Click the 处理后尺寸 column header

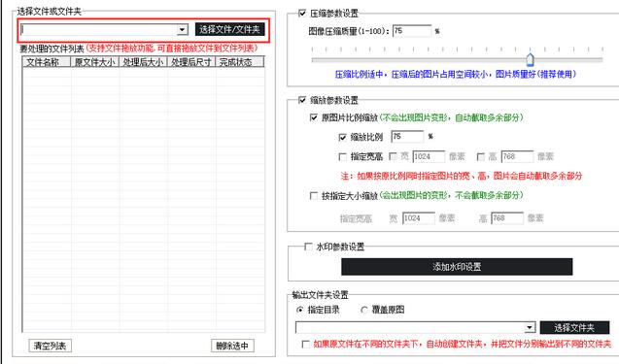191,62
